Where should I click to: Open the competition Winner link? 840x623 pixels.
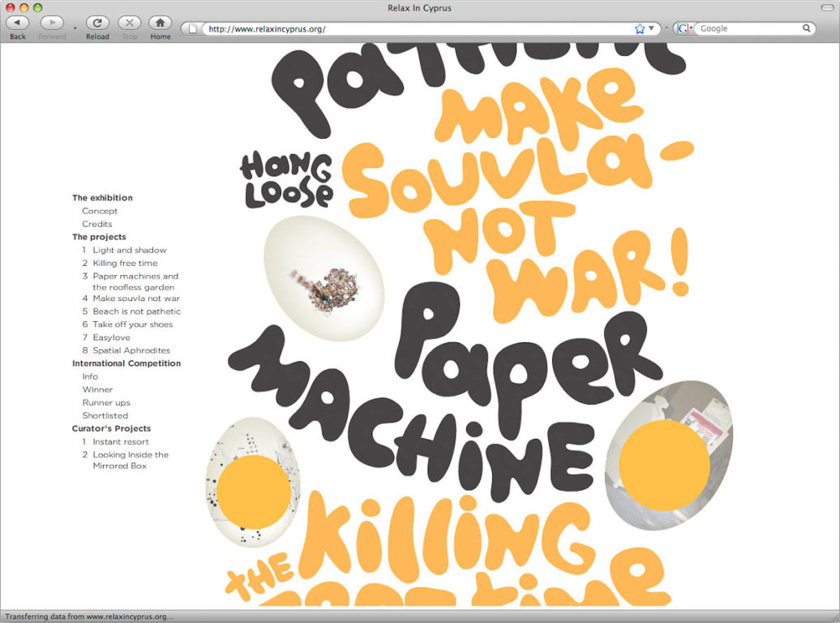point(97,389)
